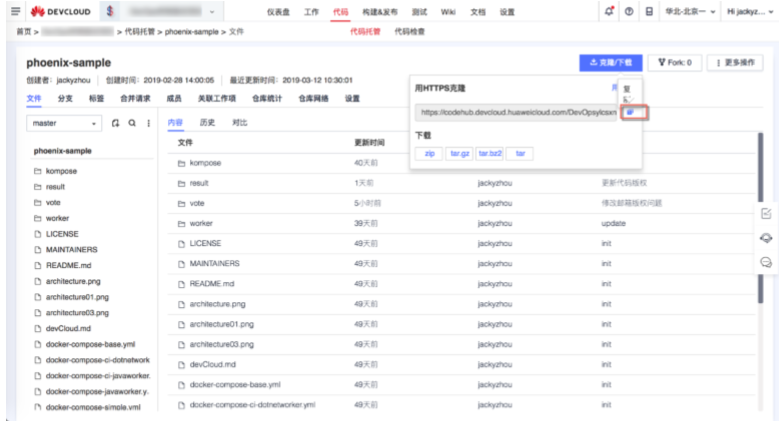
Task: Open 测试 in the top navigation
Action: [x=419, y=12]
